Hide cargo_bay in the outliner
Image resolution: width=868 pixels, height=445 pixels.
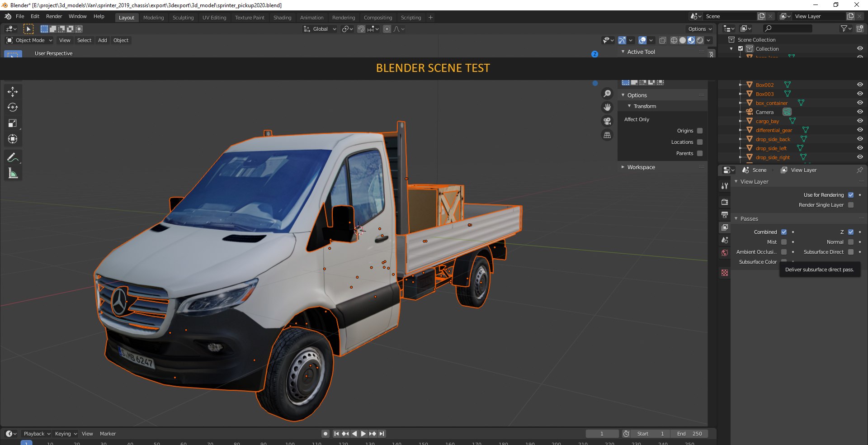tap(860, 121)
